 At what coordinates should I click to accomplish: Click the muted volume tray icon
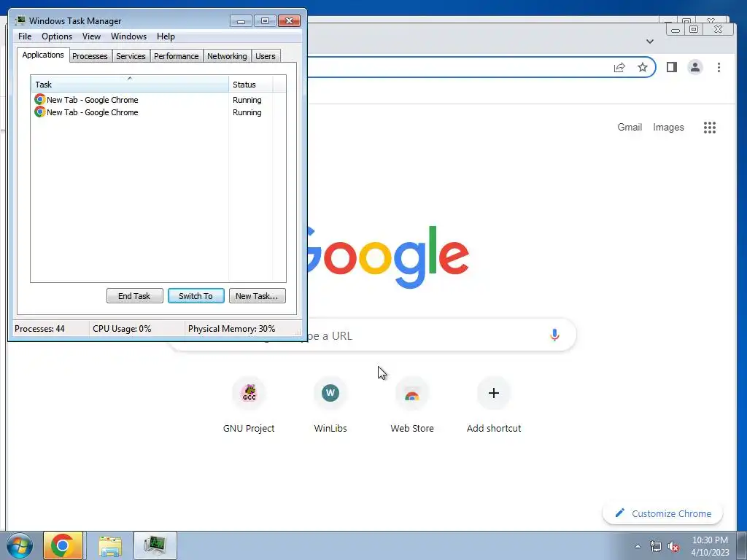[673, 546]
